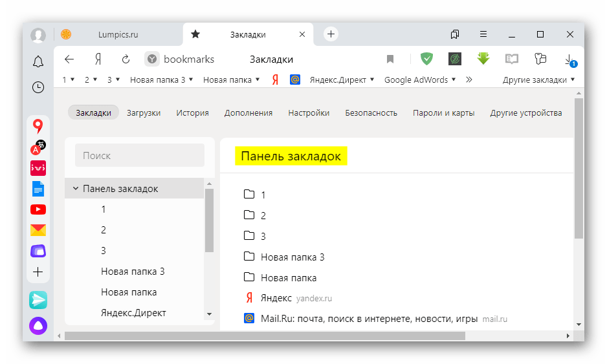Image resolution: width=607 pixels, height=364 pixels.
Task: Open the profile avatar icon
Action: [x=38, y=35]
